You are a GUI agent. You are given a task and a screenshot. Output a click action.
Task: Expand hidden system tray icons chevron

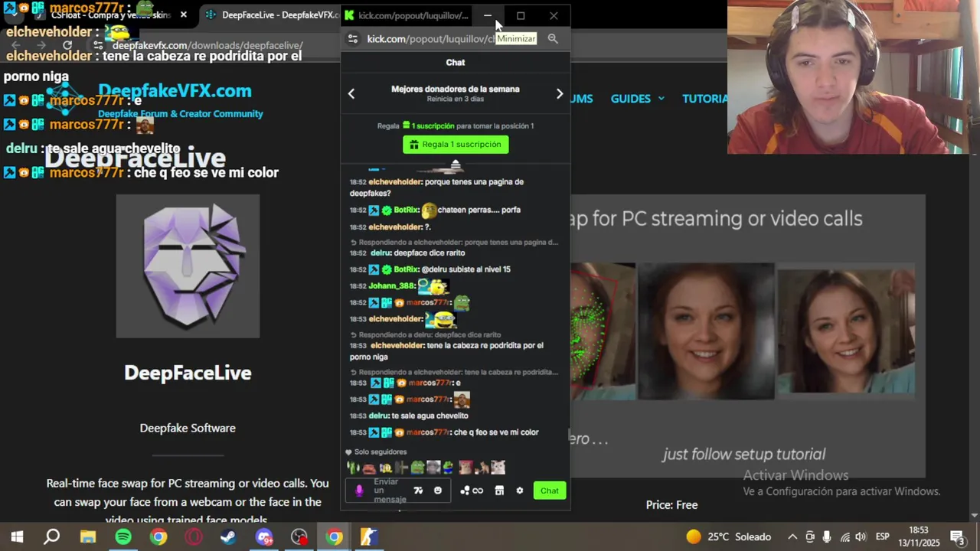pos(792,537)
